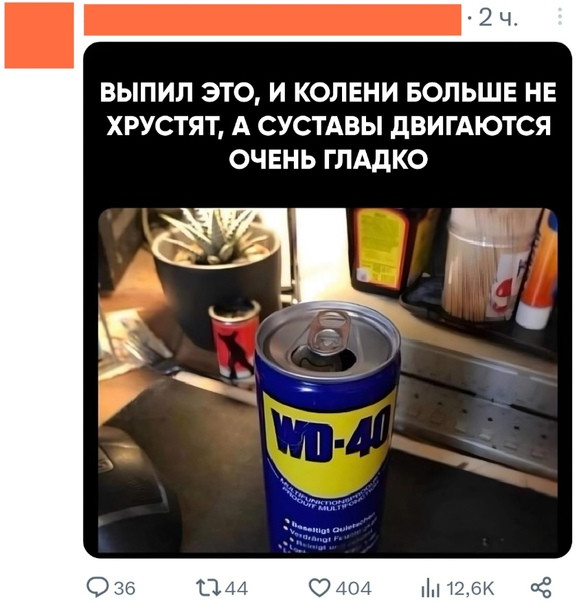Click the view count 12,6K
The width and height of the screenshot is (581, 604).
pyautogui.click(x=470, y=588)
